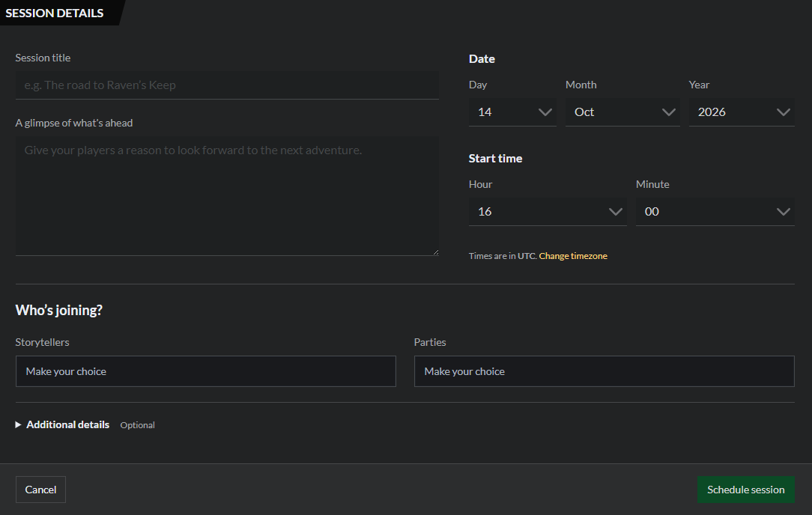Follow the Change timezone link
The width and height of the screenshot is (812, 515).
[573, 256]
